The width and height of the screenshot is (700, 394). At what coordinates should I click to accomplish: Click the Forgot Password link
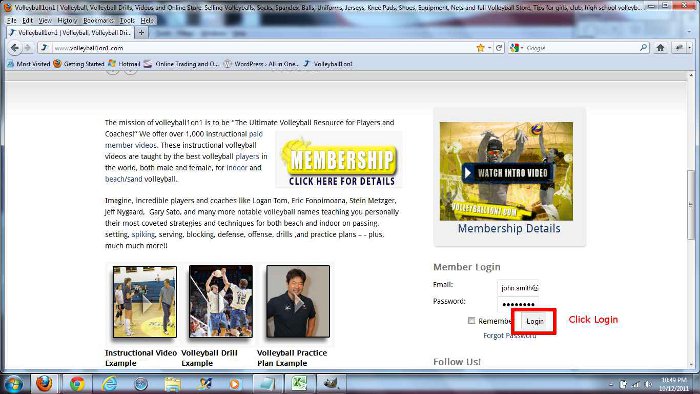pyautogui.click(x=509, y=336)
